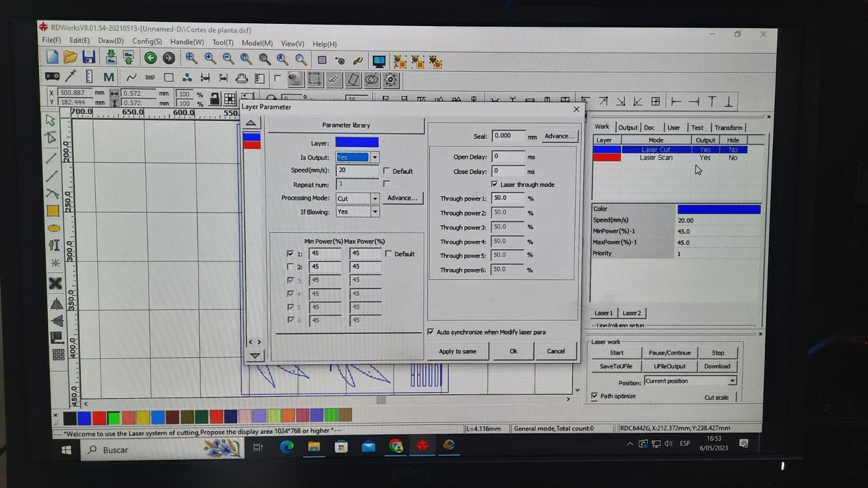Screen dimensions: 868x488
Task: Select the rectangle drawing tool in sidebar
Action: 53,211
